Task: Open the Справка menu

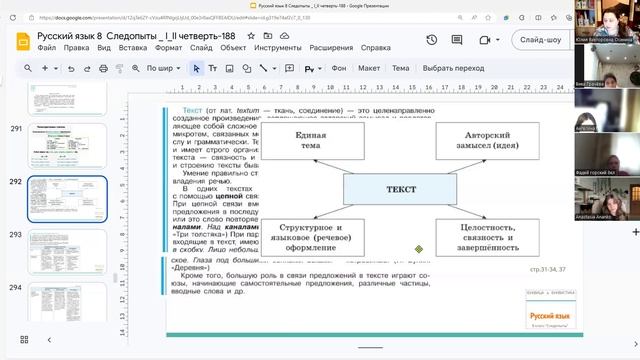Action: [376, 48]
